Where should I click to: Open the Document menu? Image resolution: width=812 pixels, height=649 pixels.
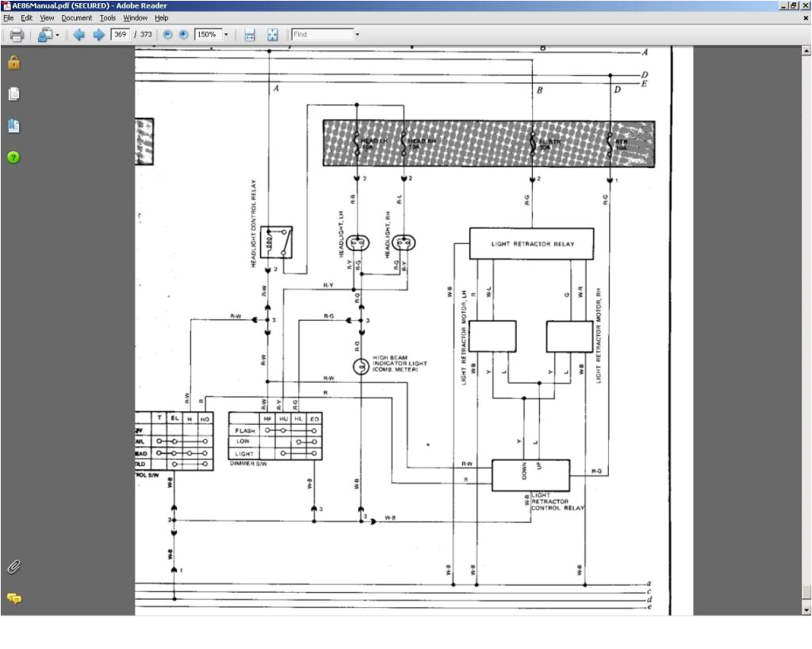tap(77, 17)
